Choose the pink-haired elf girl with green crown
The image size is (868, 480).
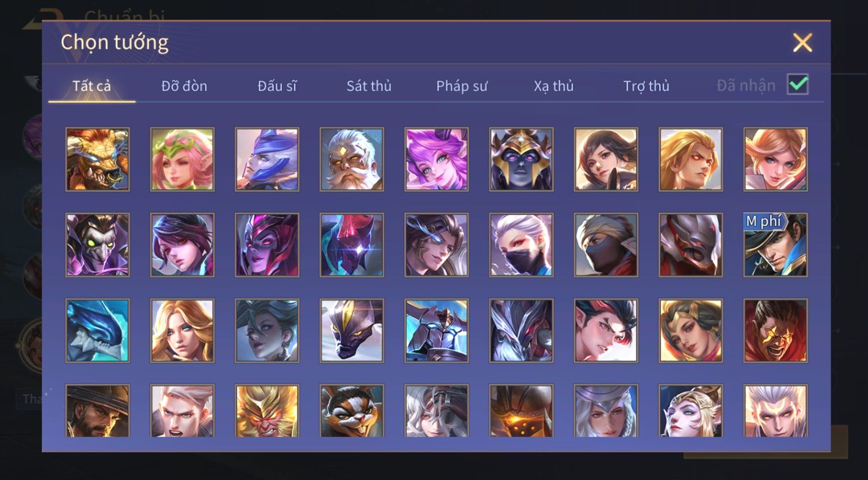[x=182, y=159]
